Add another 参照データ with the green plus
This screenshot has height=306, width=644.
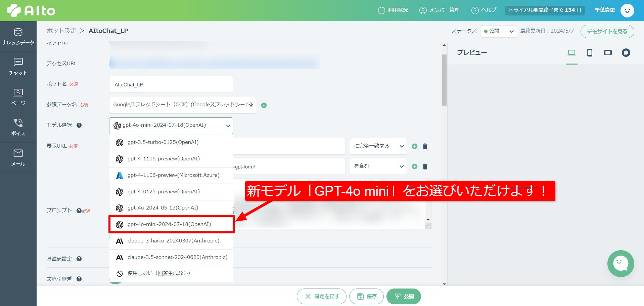click(x=264, y=105)
